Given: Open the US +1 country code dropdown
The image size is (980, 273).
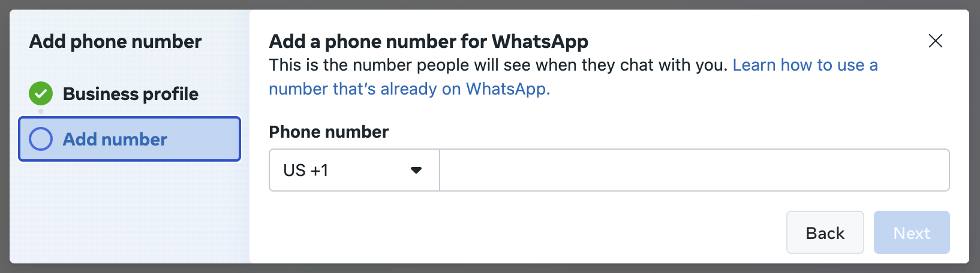Looking at the screenshot, I should 354,170.
